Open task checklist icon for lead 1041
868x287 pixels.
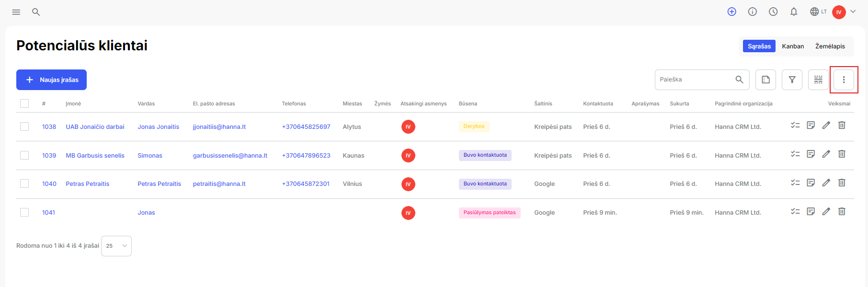pyautogui.click(x=795, y=211)
